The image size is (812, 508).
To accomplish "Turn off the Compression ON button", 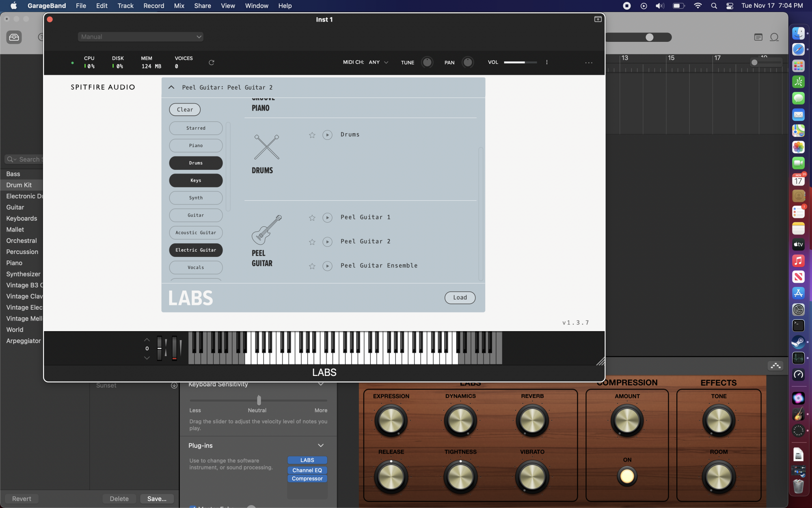I will click(x=627, y=476).
